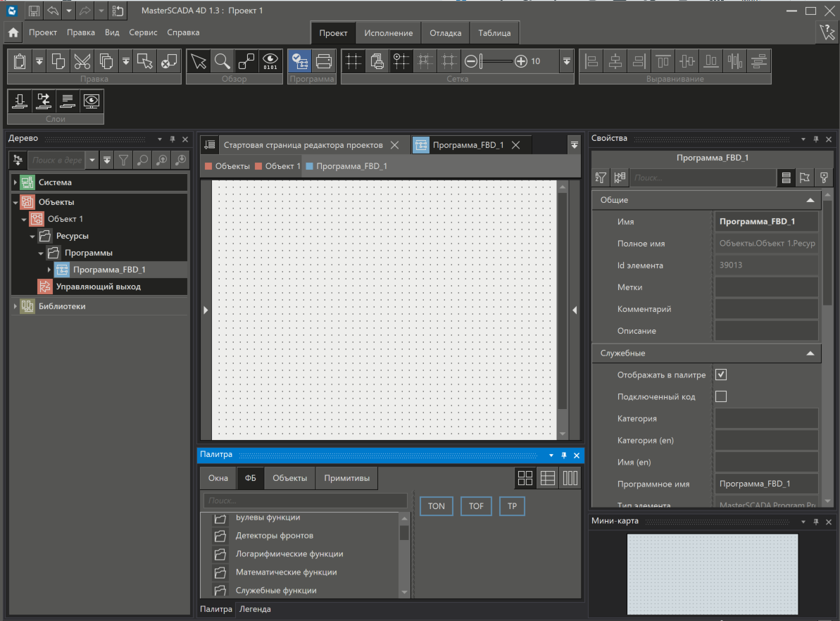
Task: Click the TON function block button
Action: click(437, 506)
